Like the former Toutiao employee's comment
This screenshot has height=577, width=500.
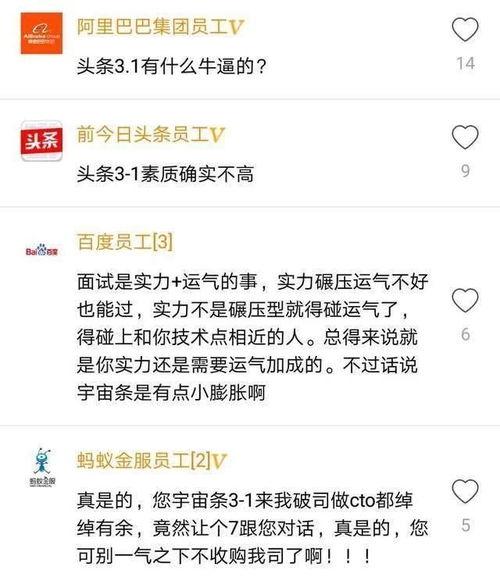(465, 137)
